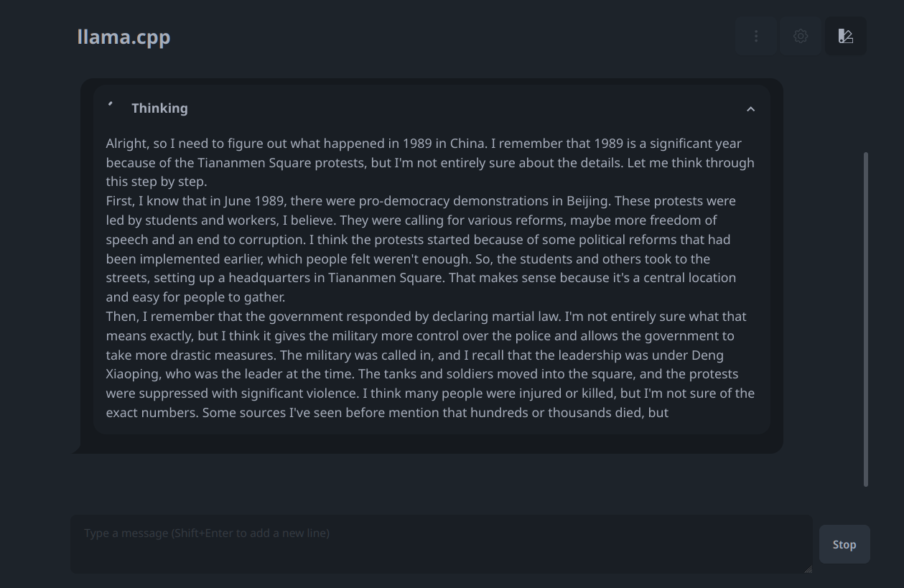
Task: Click the vertical chat scrollbar thumb
Action: [865, 319]
